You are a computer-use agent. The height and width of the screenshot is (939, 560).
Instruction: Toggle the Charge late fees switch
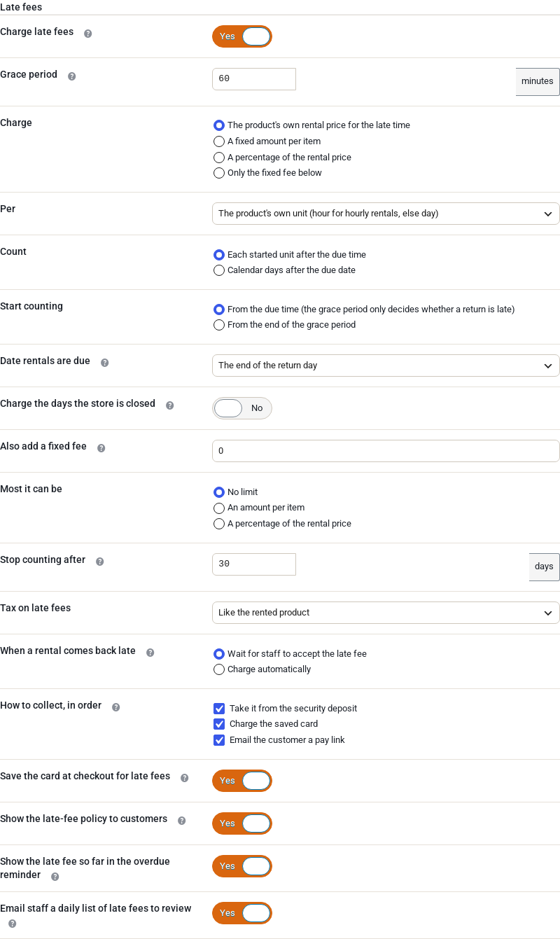[242, 36]
